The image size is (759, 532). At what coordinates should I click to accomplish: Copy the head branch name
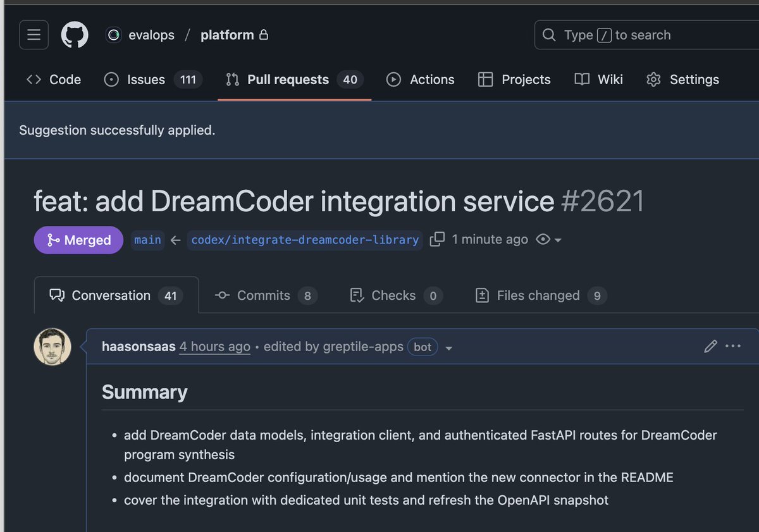click(437, 240)
